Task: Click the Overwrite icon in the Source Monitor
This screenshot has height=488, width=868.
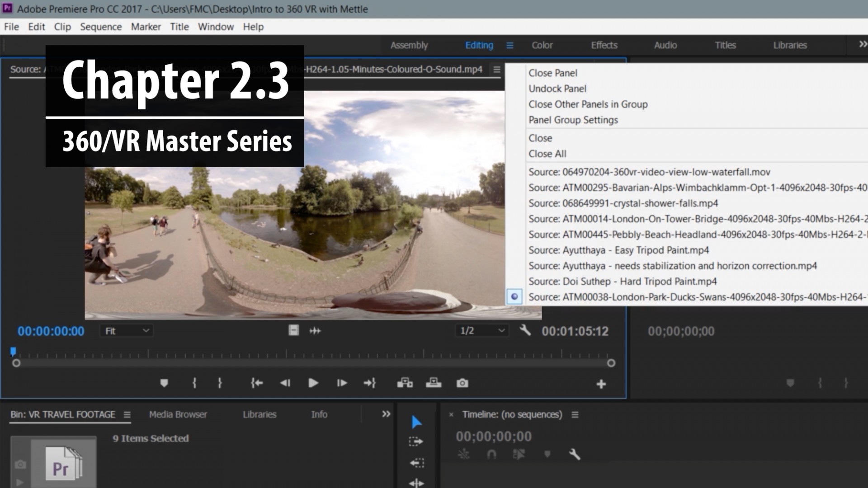Action: [434, 383]
